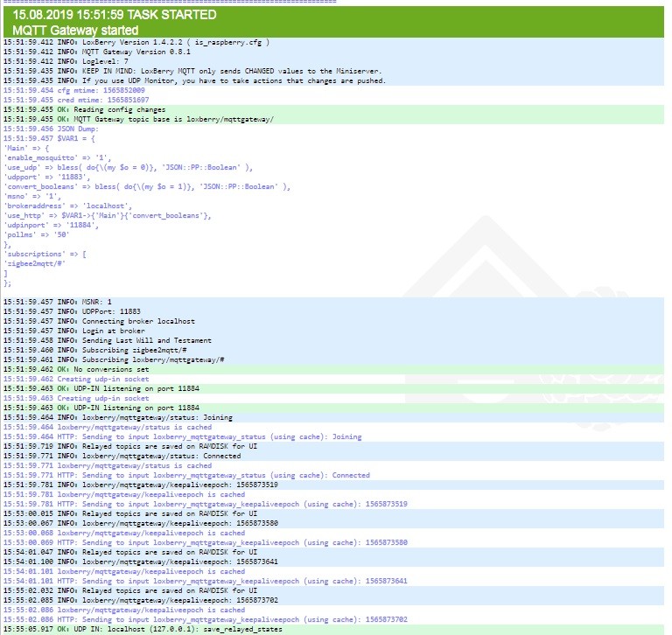Viewport: 672px width, 635px height.
Task: Click the 'brokeraddress' => 'localhost' entry
Action: coord(67,206)
